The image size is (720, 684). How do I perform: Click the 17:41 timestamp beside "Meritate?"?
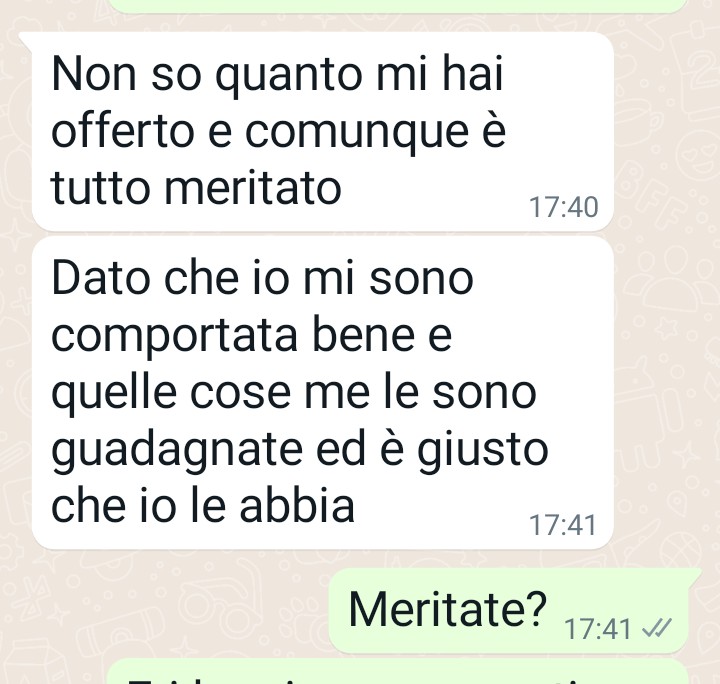click(597, 628)
